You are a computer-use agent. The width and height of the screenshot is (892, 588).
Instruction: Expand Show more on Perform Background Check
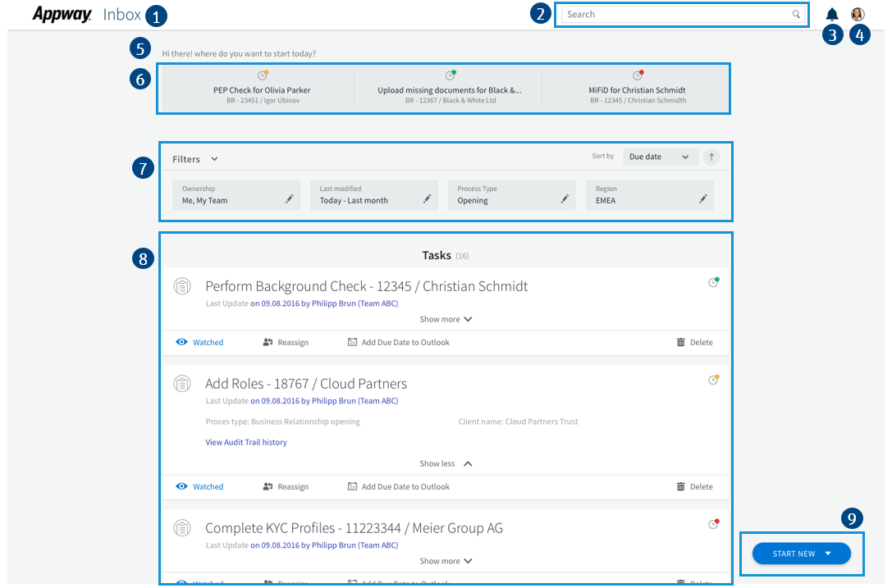(x=446, y=319)
